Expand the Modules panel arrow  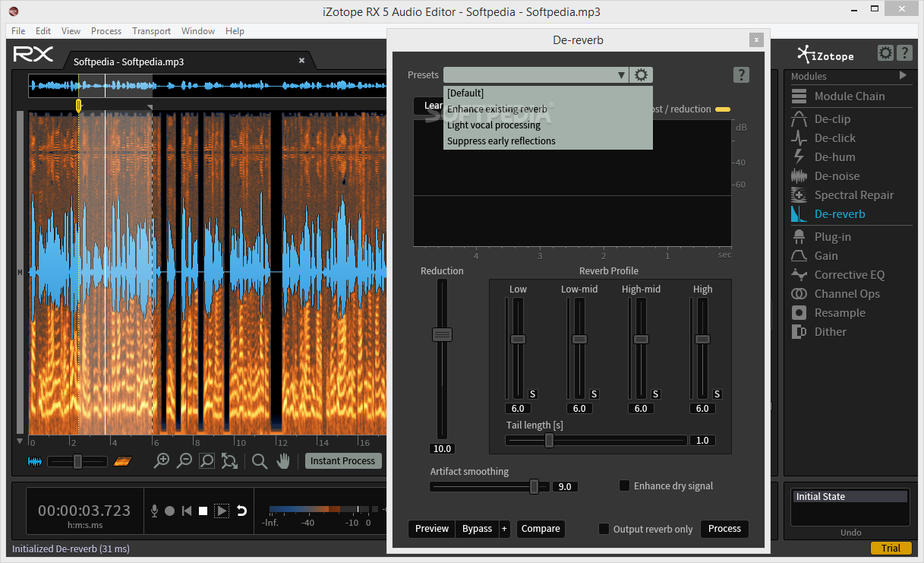tap(903, 75)
